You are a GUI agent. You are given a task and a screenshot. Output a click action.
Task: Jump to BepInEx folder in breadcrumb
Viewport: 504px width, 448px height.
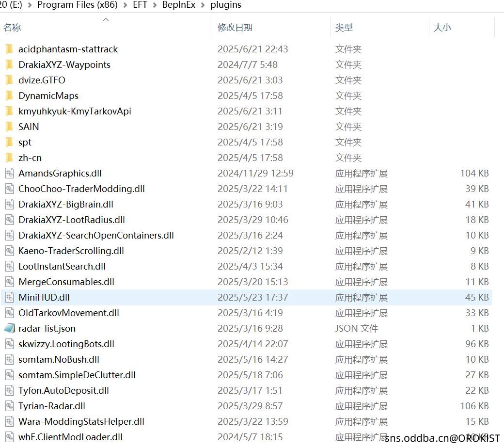coord(179,5)
